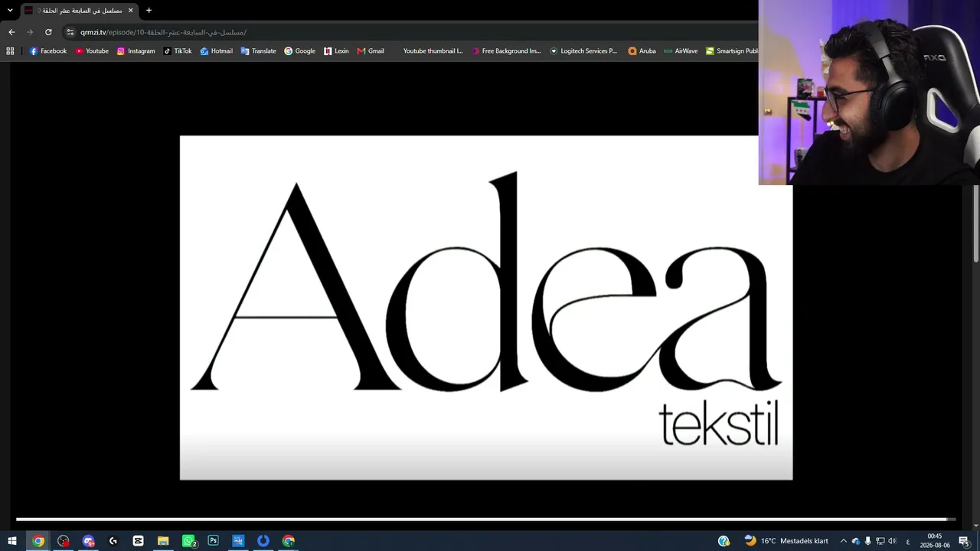The width and height of the screenshot is (980, 551).
Task: Go forward to the next page
Action: (30, 32)
